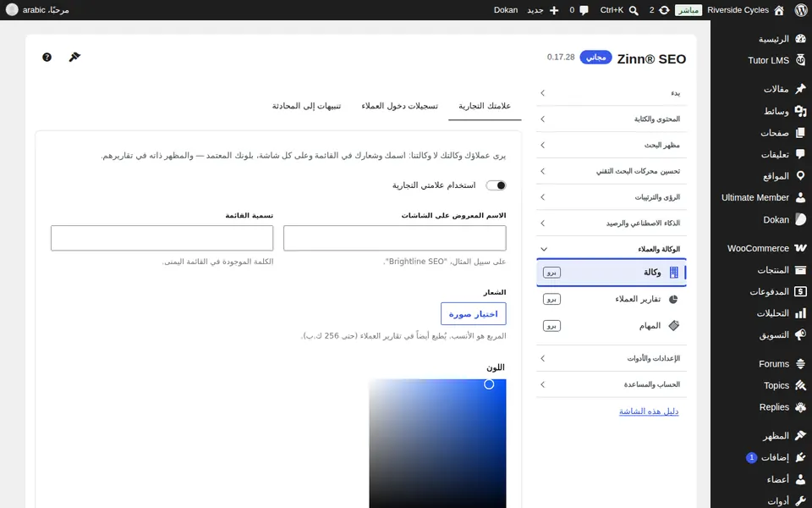Click the color picker circular handle
Image resolution: width=812 pixels, height=508 pixels.
coord(489,384)
